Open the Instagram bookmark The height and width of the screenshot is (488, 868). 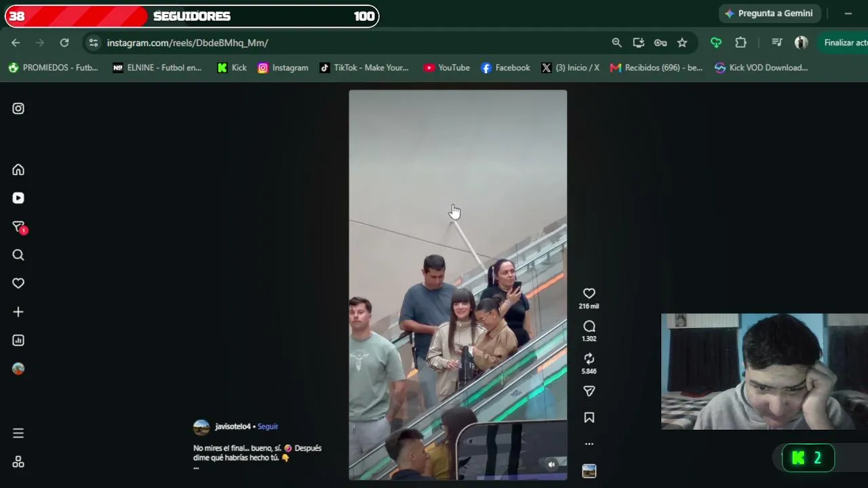(x=283, y=68)
